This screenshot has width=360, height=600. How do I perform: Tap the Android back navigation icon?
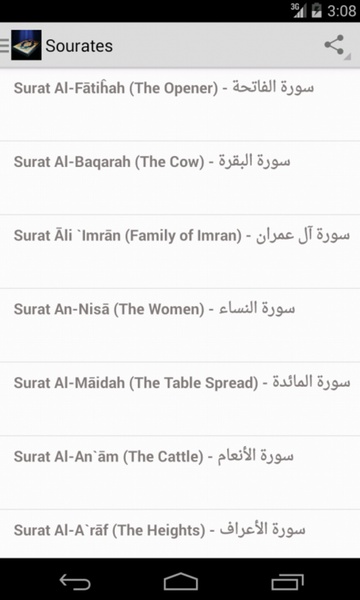click(75, 582)
